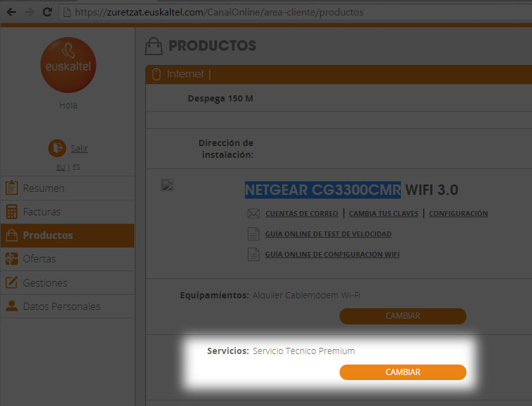Log out via the Salir link
Viewport: 532px width, 406px height.
point(79,149)
